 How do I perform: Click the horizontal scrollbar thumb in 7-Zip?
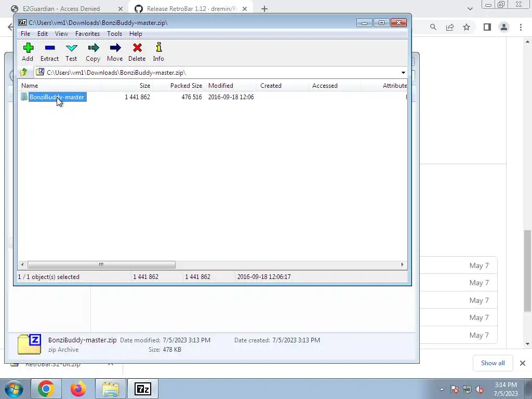[x=101, y=264]
